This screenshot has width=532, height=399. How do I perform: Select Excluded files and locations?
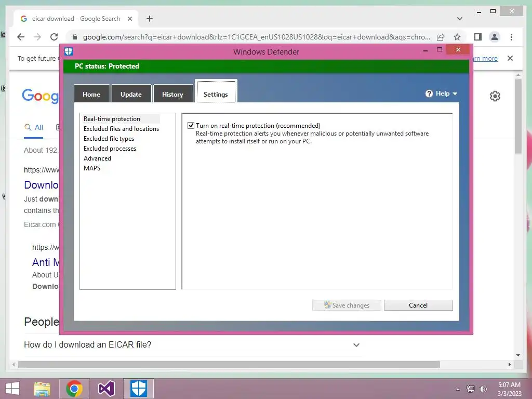coord(121,129)
